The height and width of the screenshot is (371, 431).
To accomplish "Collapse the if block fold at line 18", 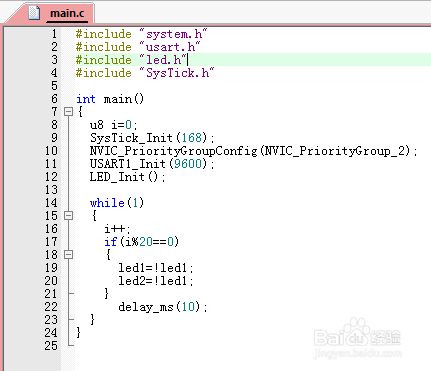I will [68, 255].
